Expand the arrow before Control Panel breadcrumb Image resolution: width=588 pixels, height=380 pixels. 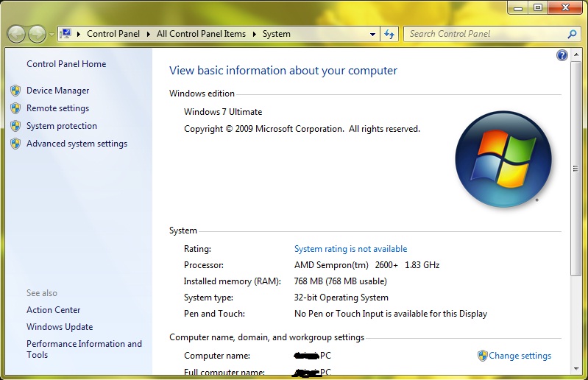pos(78,34)
